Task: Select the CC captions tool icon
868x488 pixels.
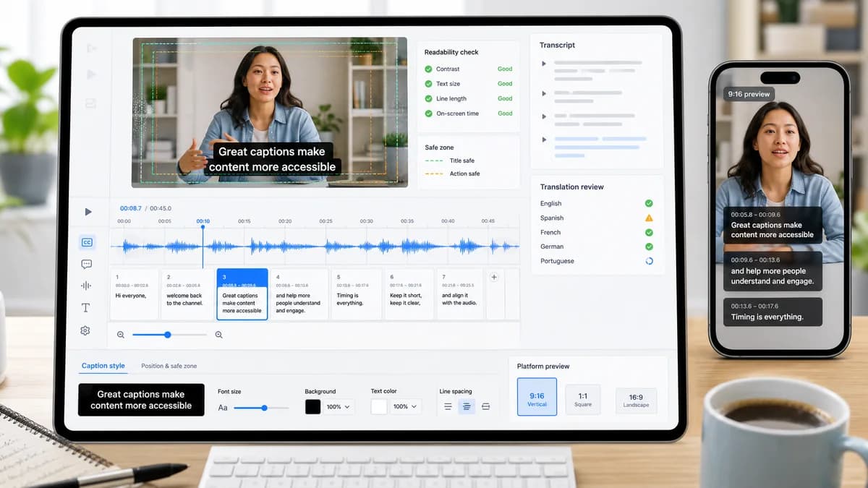Action: [x=87, y=243]
